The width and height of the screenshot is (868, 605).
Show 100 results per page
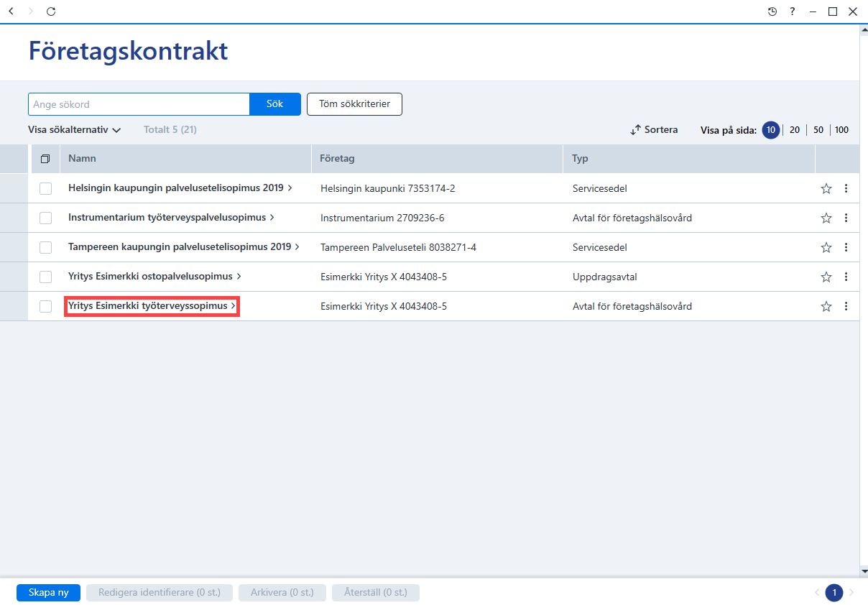pos(841,130)
